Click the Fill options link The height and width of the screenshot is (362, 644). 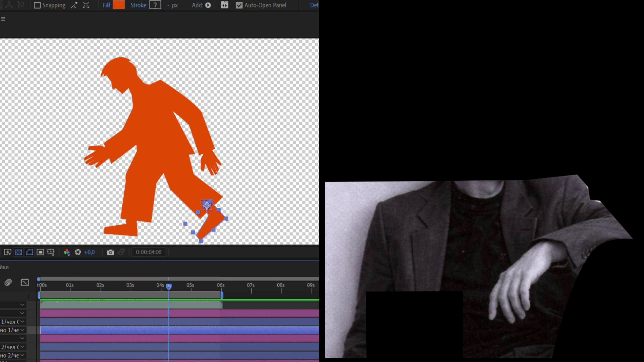point(107,5)
